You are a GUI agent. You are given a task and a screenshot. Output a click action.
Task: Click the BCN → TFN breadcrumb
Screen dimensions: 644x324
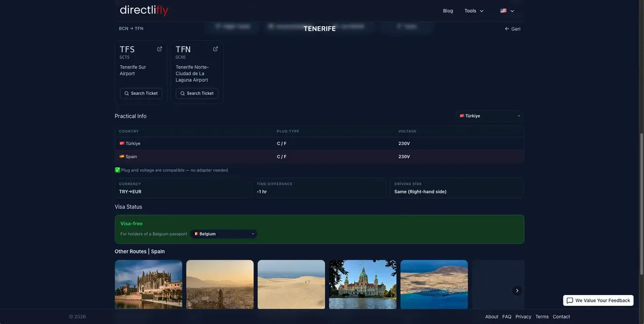pos(131,28)
